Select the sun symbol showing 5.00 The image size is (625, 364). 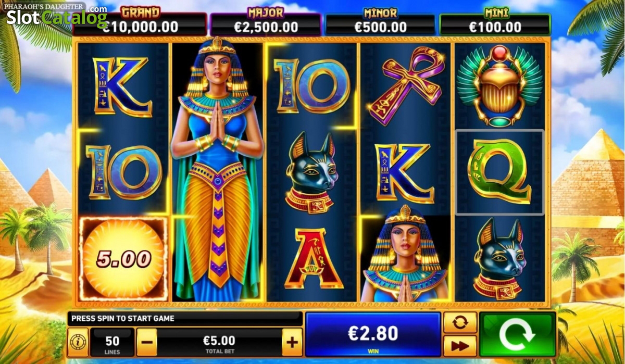[x=123, y=259]
